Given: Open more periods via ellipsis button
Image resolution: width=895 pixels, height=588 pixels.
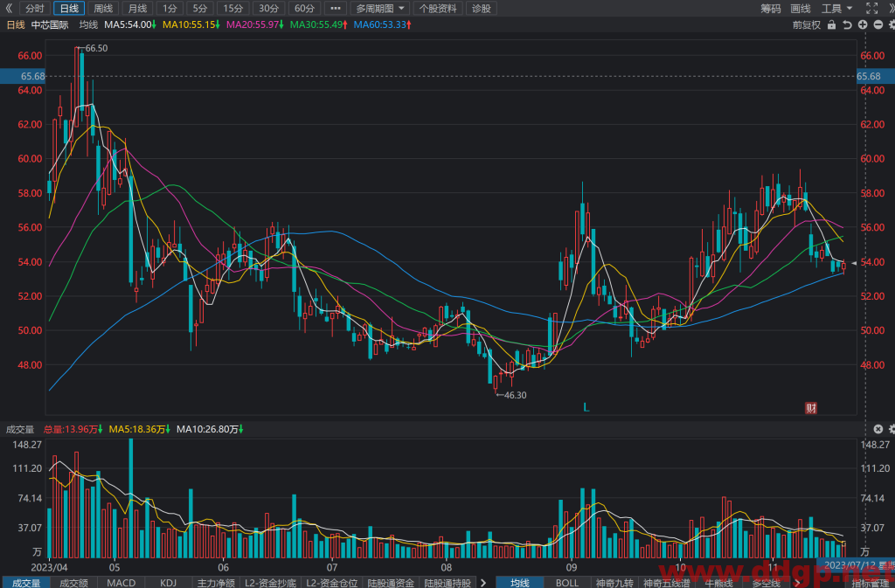Looking at the screenshot, I should point(336,9).
